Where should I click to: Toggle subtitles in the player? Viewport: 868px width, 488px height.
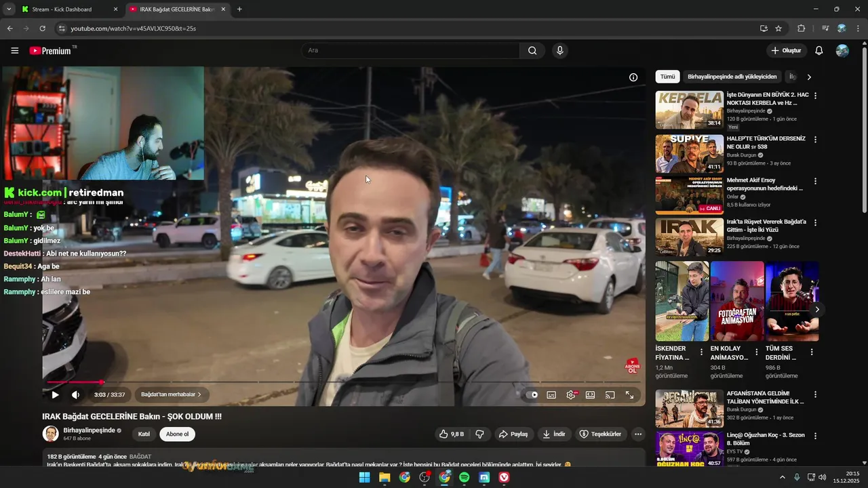551,394
